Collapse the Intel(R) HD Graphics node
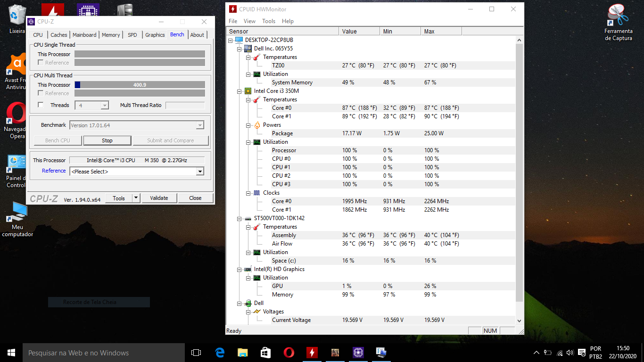Viewport: 644px width, 362px height. [239, 269]
